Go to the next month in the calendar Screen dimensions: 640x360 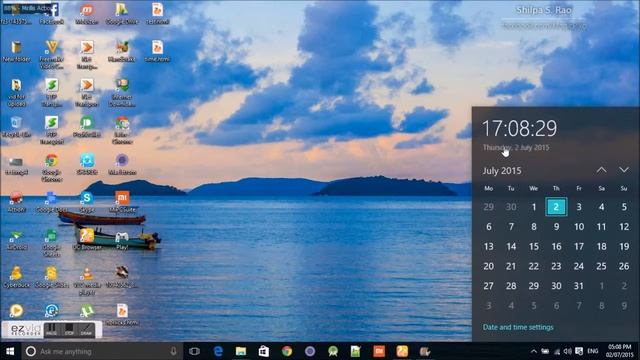click(x=624, y=170)
